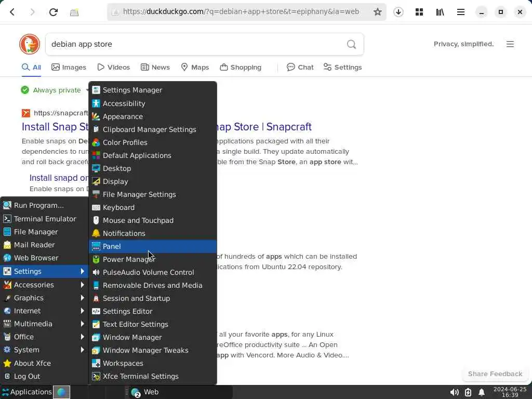Open Appearance settings

click(x=153, y=116)
